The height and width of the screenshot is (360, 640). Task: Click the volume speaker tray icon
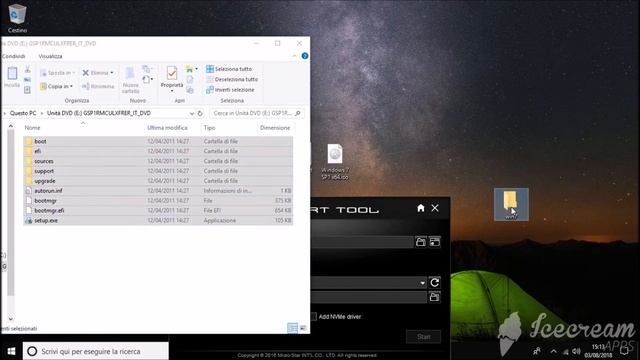pos(576,351)
